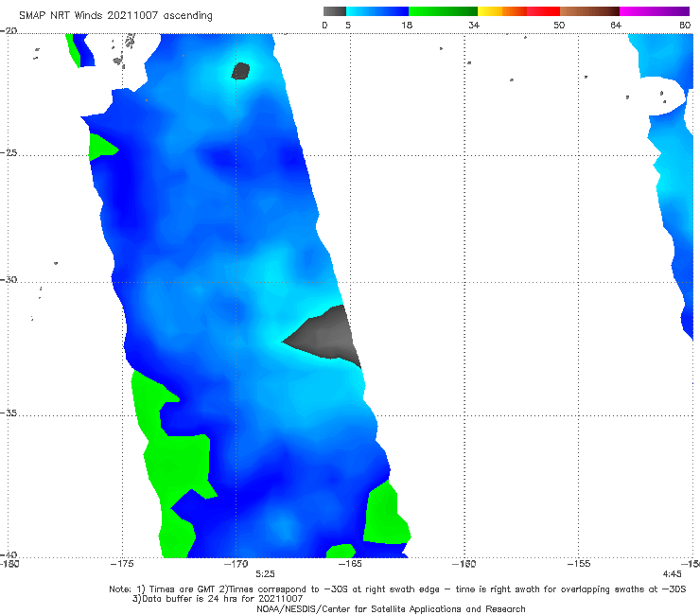700x615 pixels.
Task: Click the title 'SMAP NRT Winds 20211007 ascending'
Action: pyautogui.click(x=115, y=15)
